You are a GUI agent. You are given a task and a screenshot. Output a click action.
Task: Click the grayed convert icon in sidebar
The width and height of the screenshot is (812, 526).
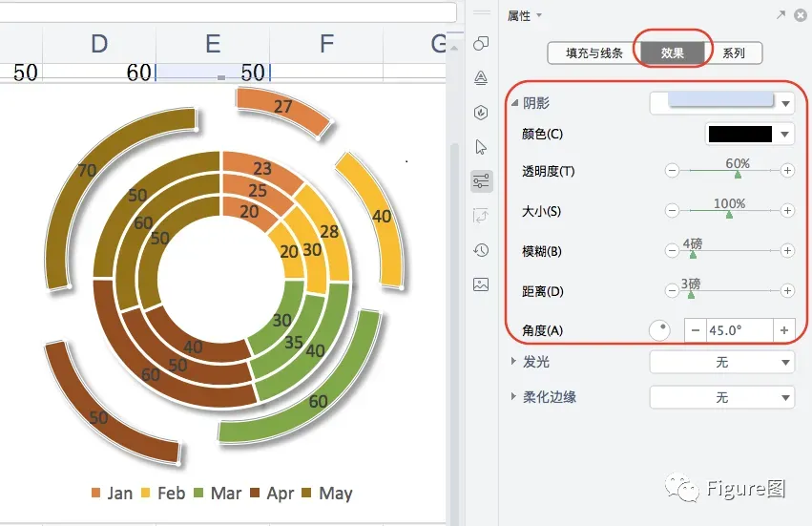click(x=481, y=216)
